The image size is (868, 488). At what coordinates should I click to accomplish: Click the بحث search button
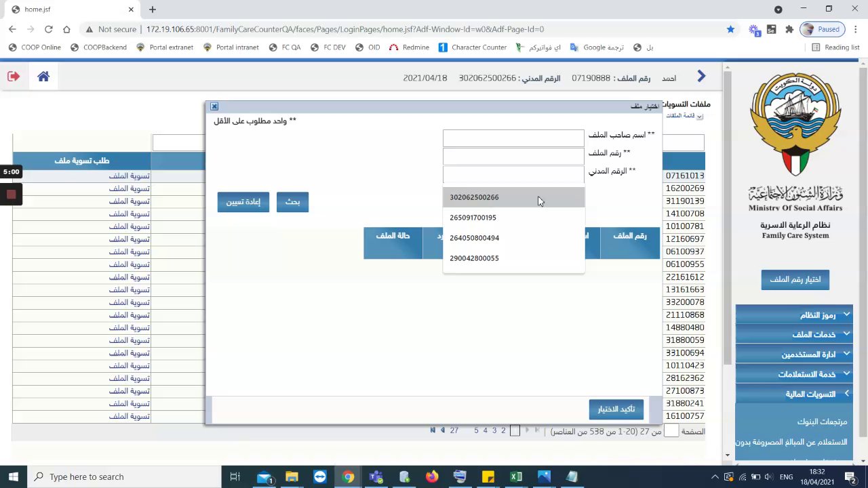point(292,202)
